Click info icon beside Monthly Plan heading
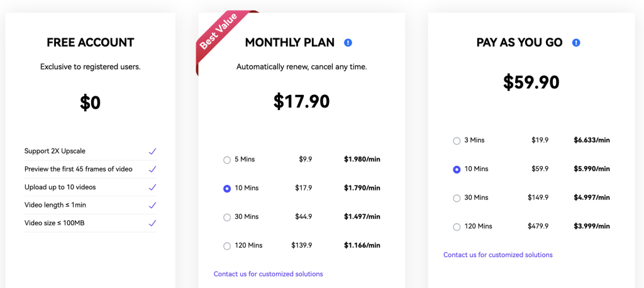This screenshot has height=288, width=644. 348,43
